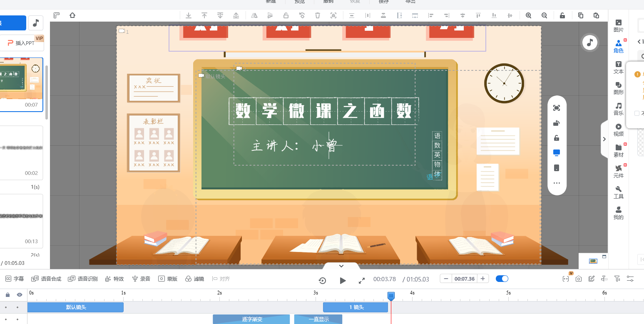Select the 1 镜头 timeline clip
The height and width of the screenshot is (324, 644).
click(356, 307)
